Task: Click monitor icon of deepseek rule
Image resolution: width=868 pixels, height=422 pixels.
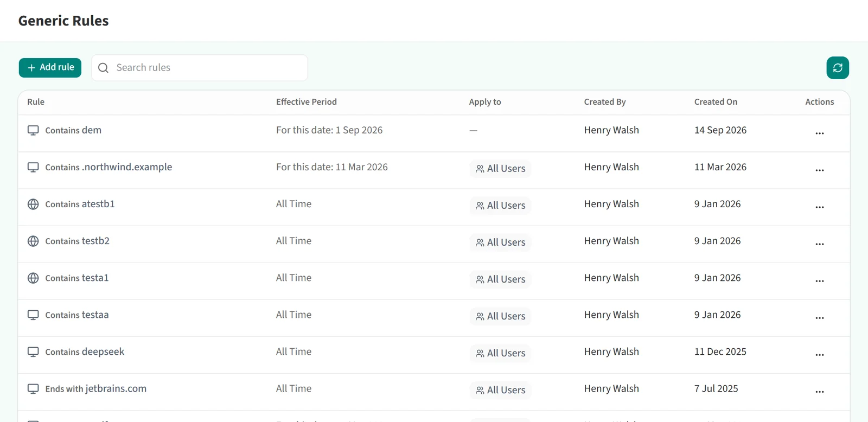Action: coord(33,352)
